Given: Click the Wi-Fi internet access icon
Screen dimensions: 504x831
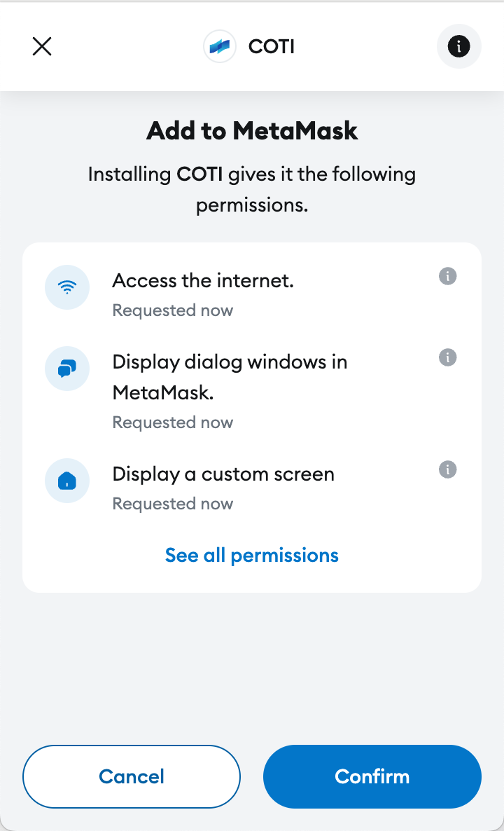Looking at the screenshot, I should point(67,287).
